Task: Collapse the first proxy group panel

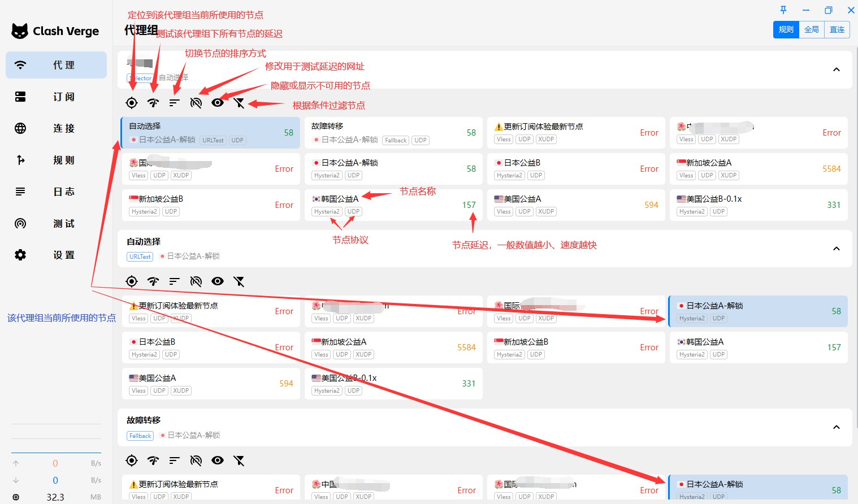Action: 837,69
